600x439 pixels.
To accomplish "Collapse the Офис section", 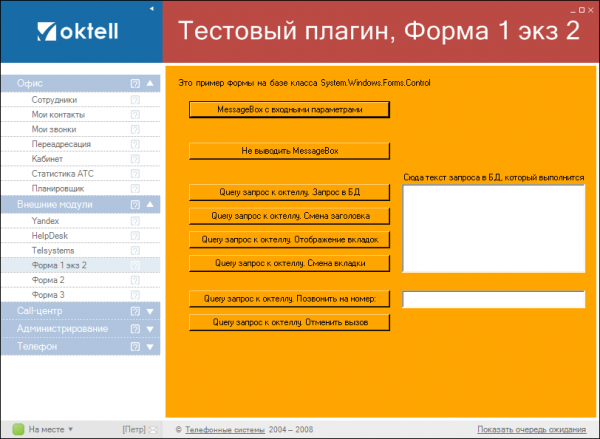I will (x=150, y=83).
